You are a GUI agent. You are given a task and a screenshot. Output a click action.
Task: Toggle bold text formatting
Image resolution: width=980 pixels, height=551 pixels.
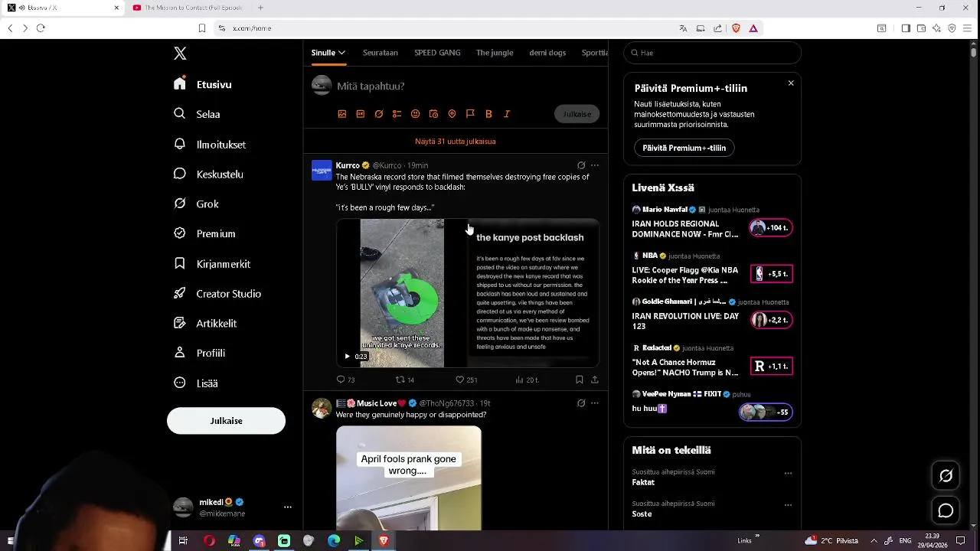click(488, 114)
